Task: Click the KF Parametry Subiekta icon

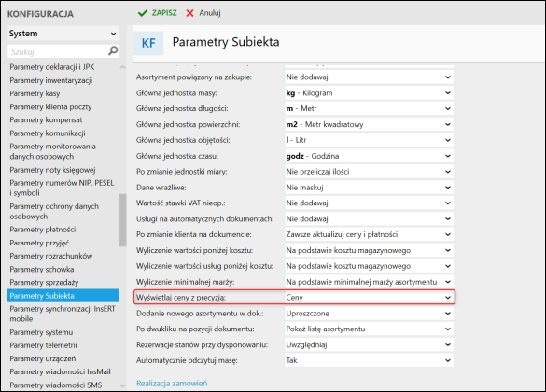Action: 148,43
